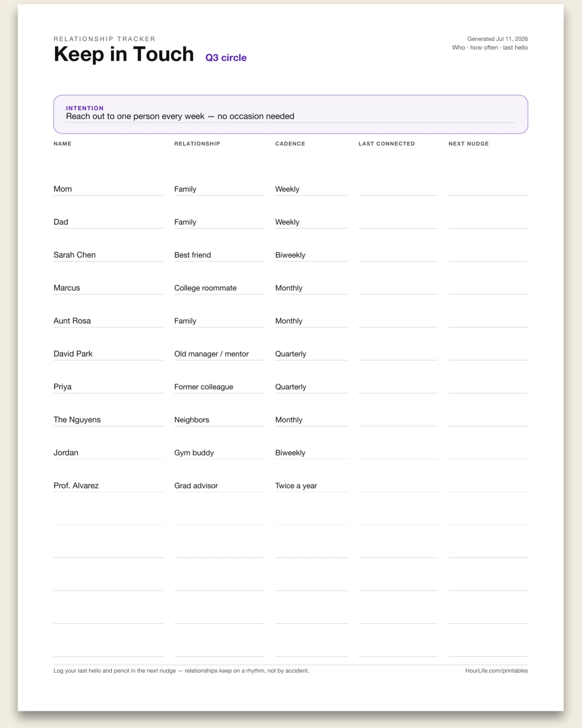Click 'Grad advisor' relationship cell
Image resolution: width=582 pixels, height=728 pixels.
click(x=196, y=486)
